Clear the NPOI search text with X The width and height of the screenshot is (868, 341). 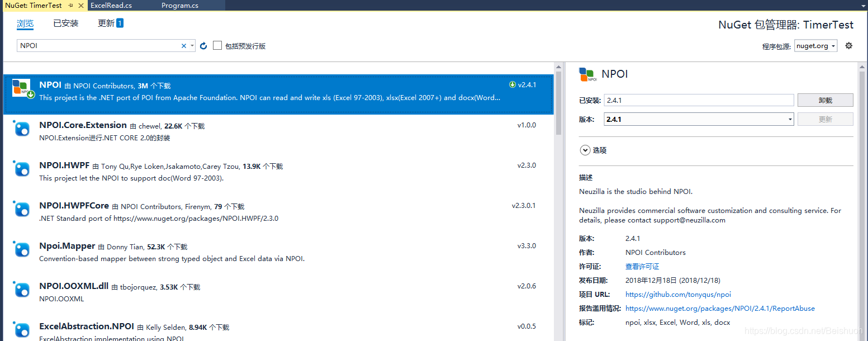[184, 46]
